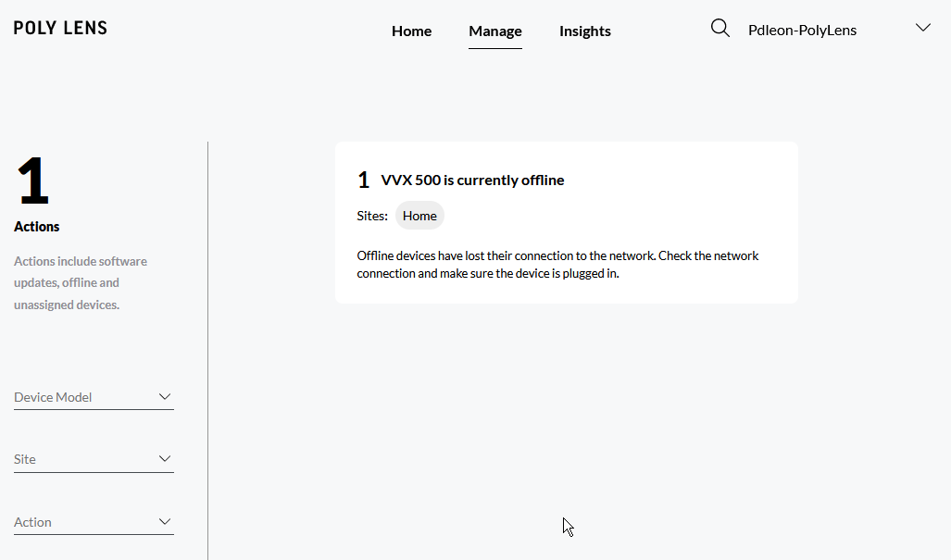Open the Insights navigation tab
The image size is (951, 560).
coord(584,31)
